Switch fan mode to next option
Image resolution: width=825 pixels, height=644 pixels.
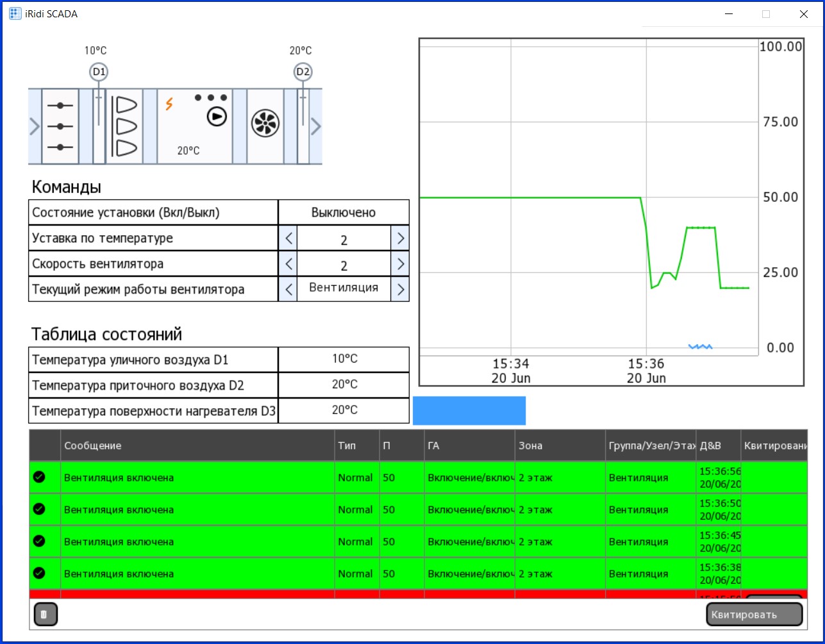click(x=400, y=290)
